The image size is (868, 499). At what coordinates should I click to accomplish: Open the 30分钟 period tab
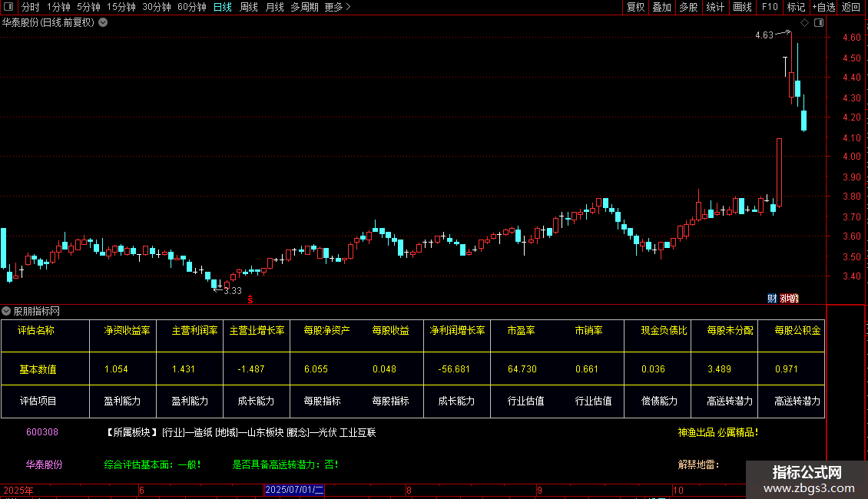(x=157, y=7)
